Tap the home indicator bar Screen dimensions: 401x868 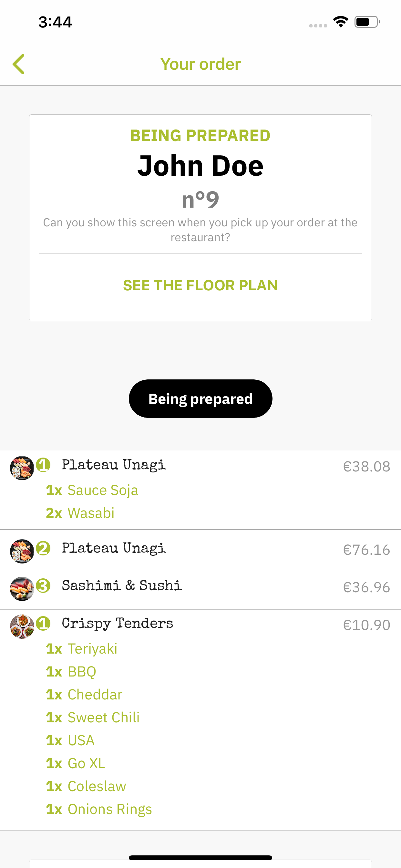coord(200,858)
